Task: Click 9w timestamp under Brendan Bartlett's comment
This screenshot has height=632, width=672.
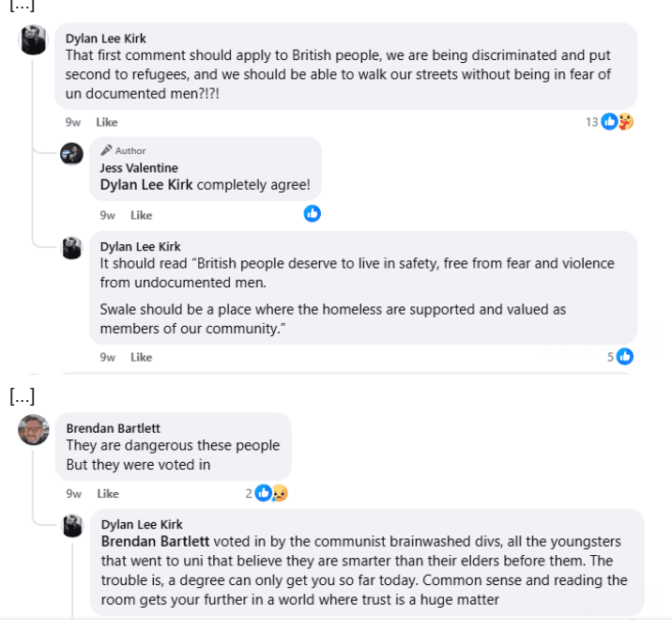Action: click(x=73, y=493)
